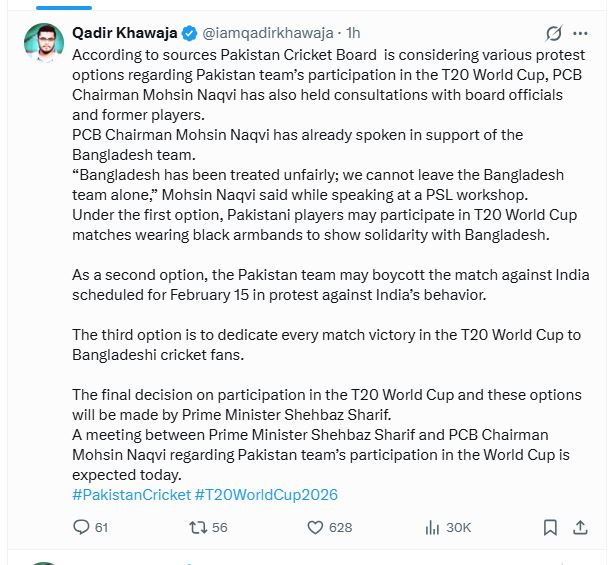
Task: Click the Grok explain-post icon
Action: click(552, 35)
